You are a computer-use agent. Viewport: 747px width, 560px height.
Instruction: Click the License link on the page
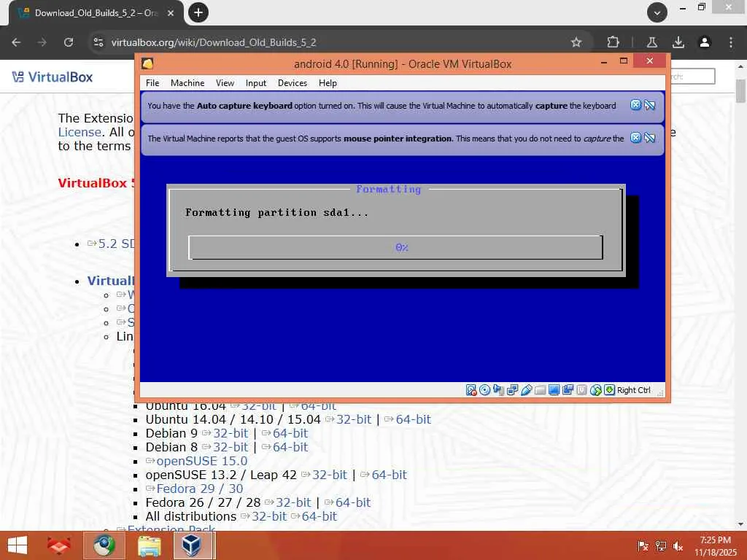[x=80, y=132]
